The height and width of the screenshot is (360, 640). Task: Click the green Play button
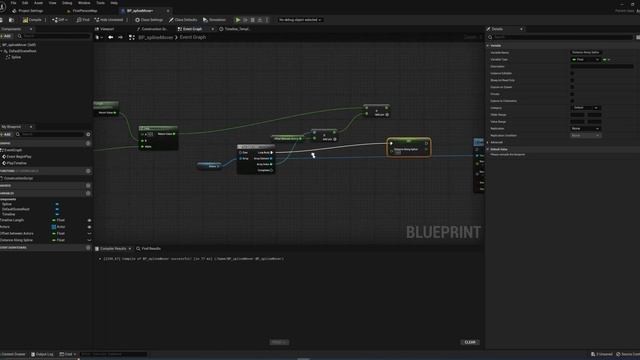point(238,20)
